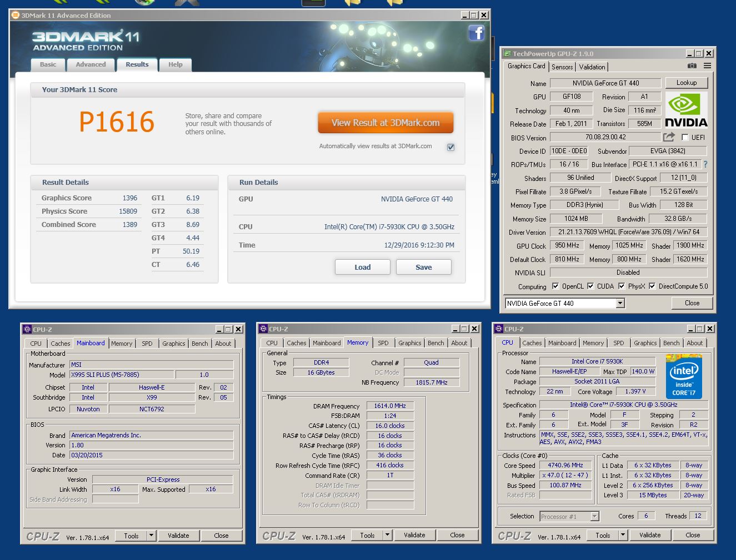Click the BIOS Version field 70.08.29.00.42
This screenshot has height=560, width=736.
click(605, 137)
